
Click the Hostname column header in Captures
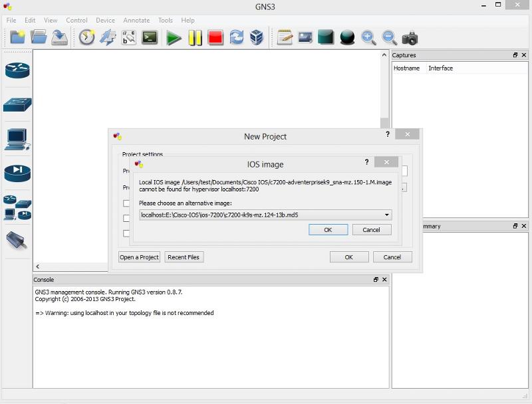click(406, 68)
